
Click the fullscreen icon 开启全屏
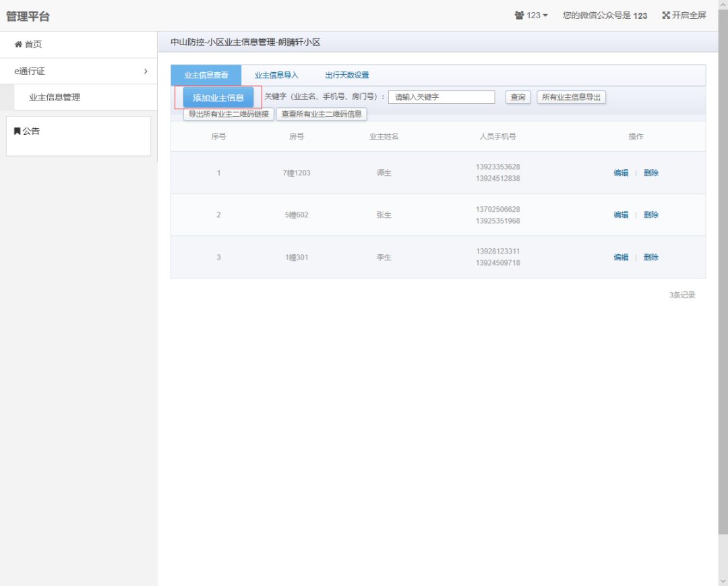pos(665,16)
